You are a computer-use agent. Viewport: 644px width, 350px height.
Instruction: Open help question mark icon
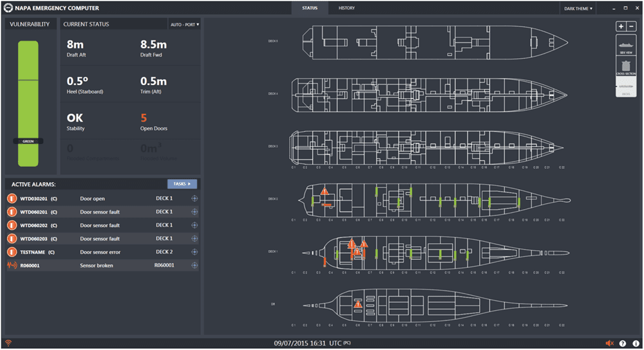click(x=623, y=343)
